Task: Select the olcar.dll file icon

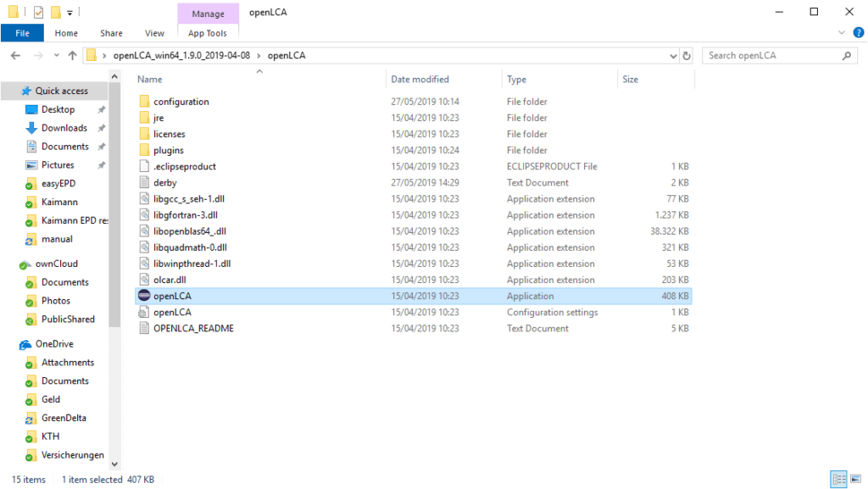Action: point(144,280)
